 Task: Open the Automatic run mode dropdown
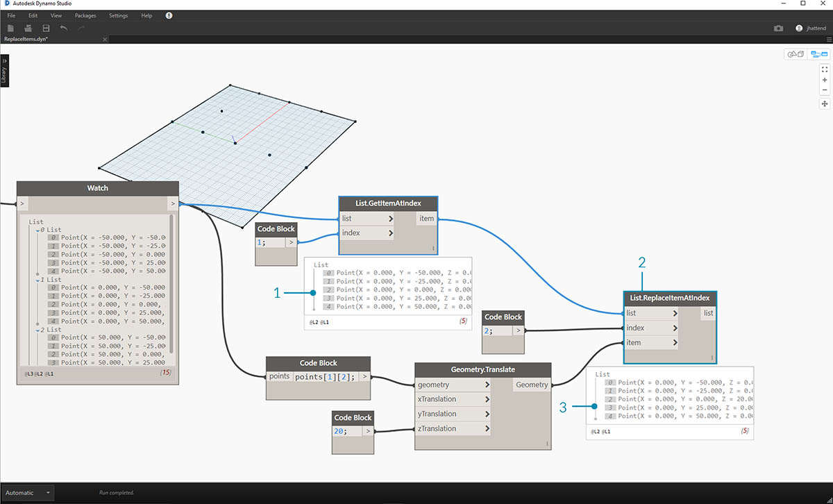[48, 493]
